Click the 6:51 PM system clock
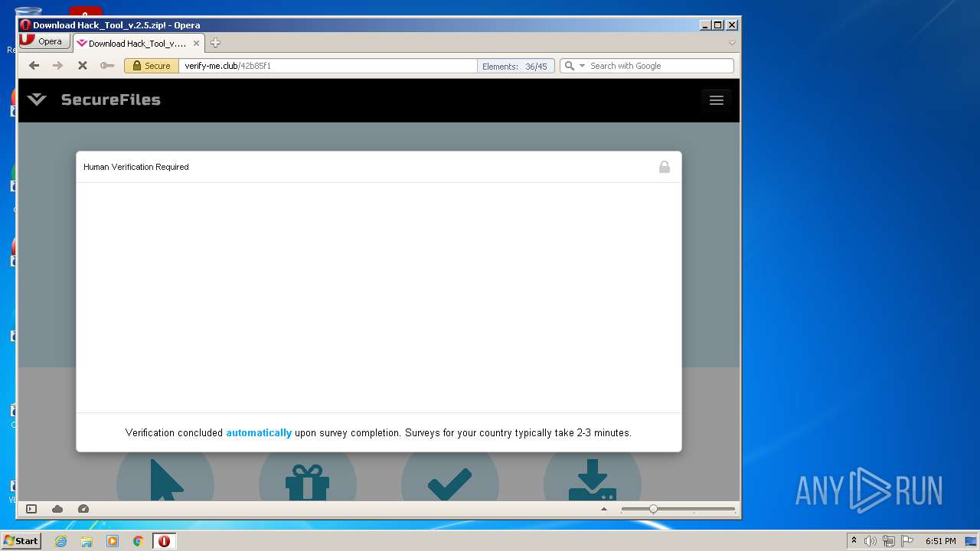Viewport: 980px width, 551px height. (940, 541)
